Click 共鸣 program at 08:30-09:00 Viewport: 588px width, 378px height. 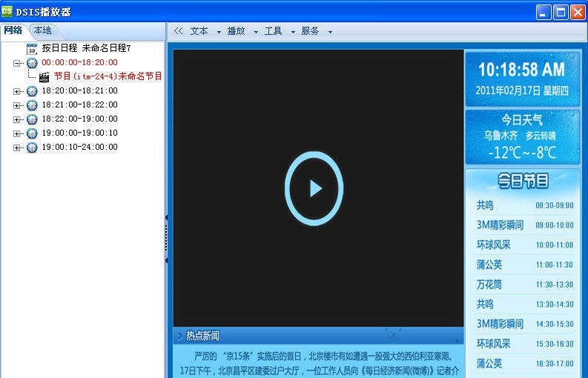coord(524,205)
